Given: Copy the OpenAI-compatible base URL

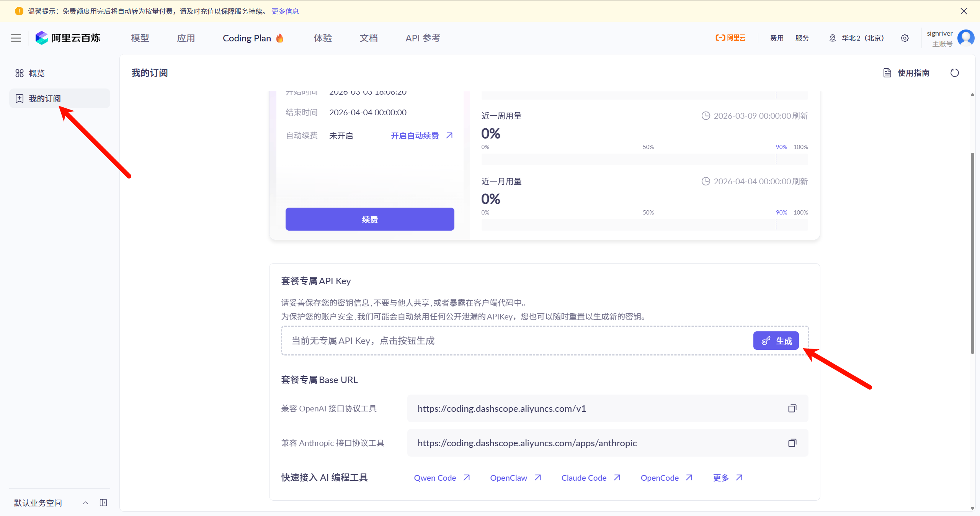Looking at the screenshot, I should tap(792, 408).
